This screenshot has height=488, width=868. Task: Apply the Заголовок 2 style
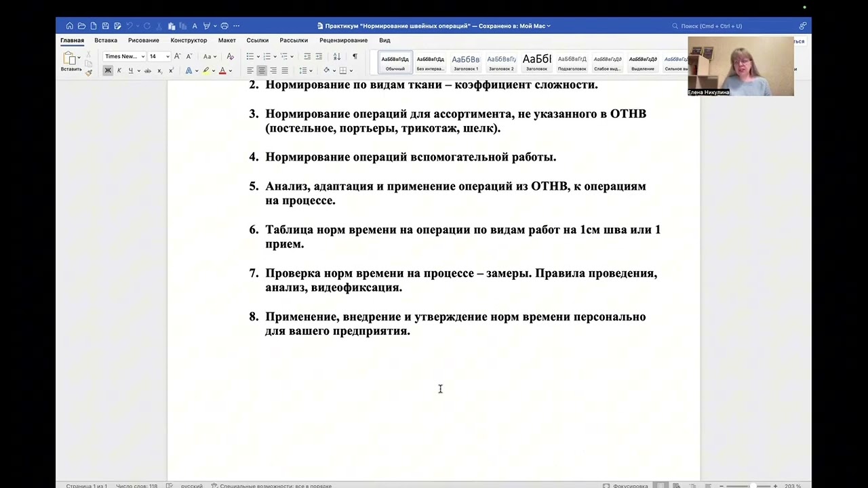pos(501,62)
